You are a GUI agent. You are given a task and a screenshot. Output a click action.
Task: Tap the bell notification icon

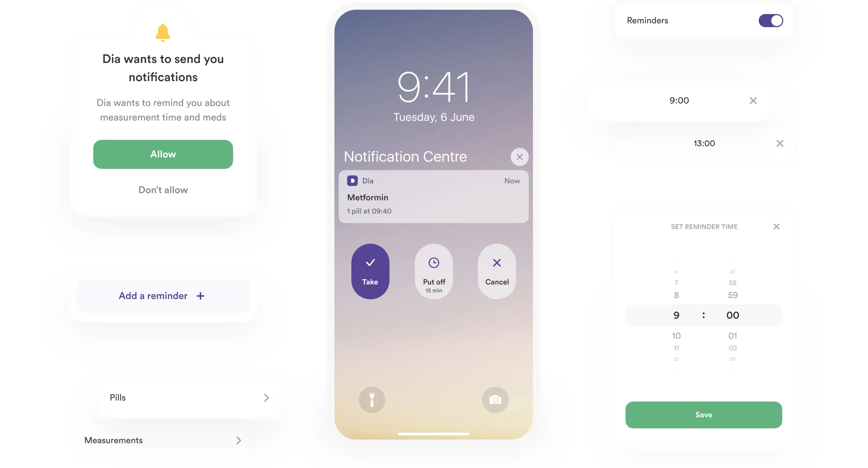tap(163, 32)
